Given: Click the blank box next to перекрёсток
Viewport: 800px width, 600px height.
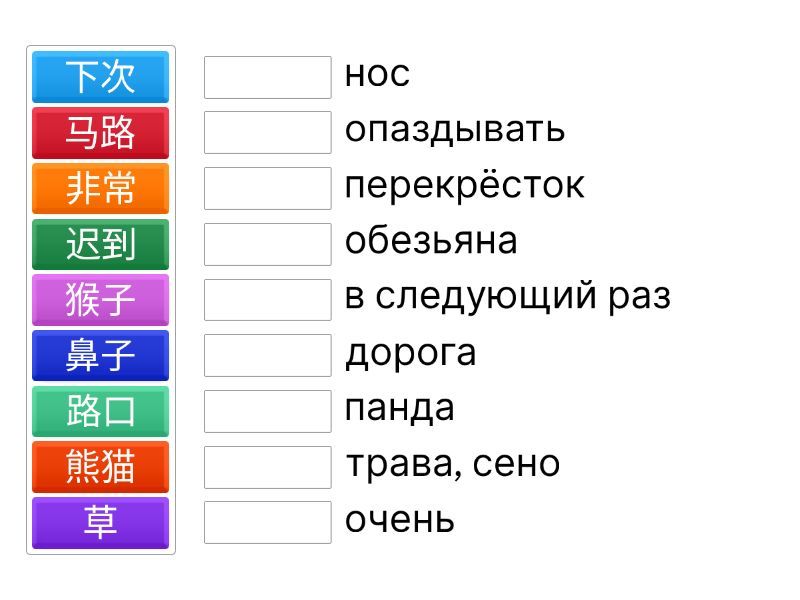Looking at the screenshot, I should (267, 188).
